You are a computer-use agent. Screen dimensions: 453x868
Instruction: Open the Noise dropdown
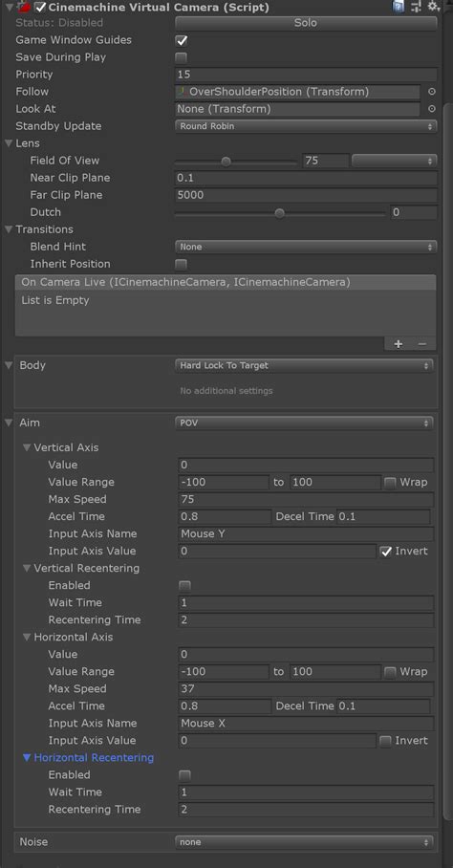(x=304, y=842)
